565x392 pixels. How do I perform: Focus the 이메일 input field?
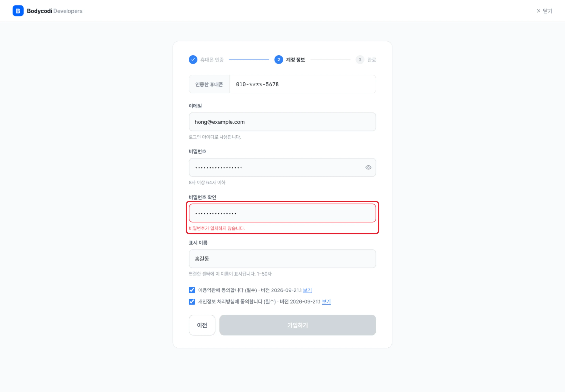(x=282, y=122)
